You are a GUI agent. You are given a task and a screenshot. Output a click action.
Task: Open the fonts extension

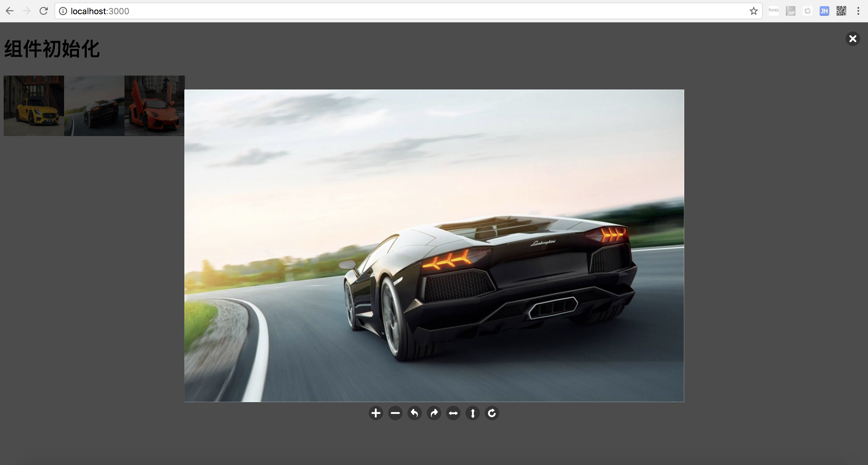pyautogui.click(x=774, y=11)
